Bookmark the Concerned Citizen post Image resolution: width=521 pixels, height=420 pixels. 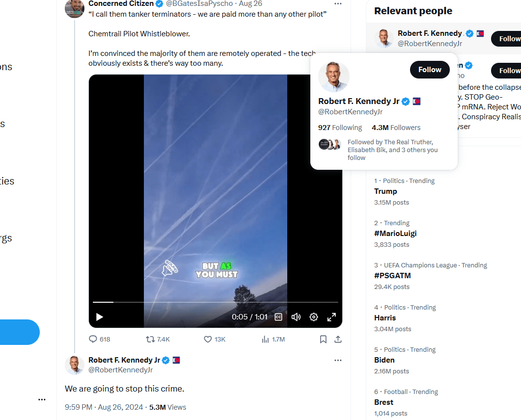pyautogui.click(x=323, y=339)
